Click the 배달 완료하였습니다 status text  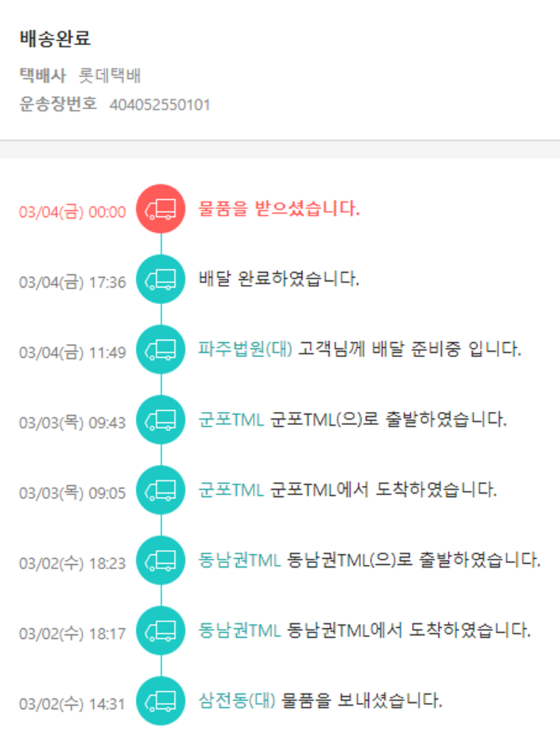click(x=279, y=279)
